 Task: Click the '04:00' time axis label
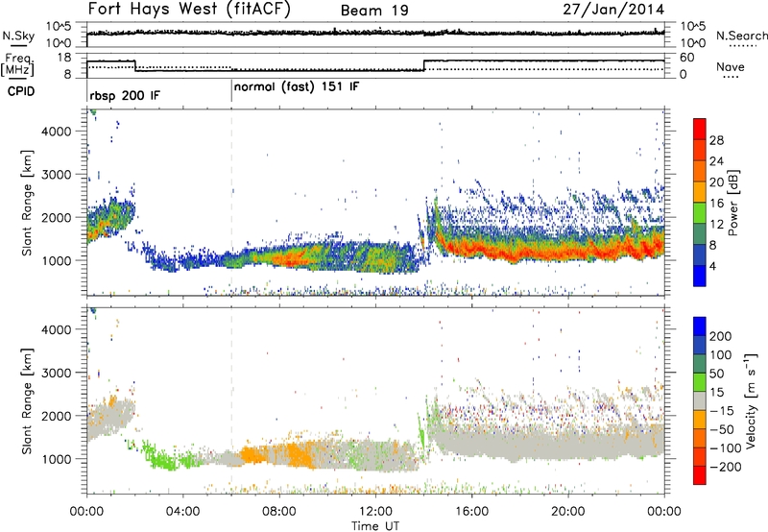coord(182,512)
